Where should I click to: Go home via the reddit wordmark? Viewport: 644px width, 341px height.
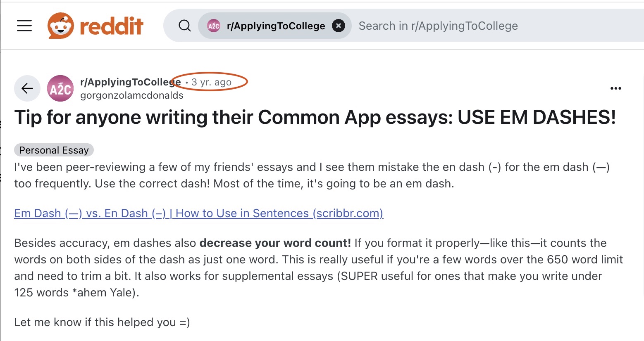pyautogui.click(x=111, y=26)
